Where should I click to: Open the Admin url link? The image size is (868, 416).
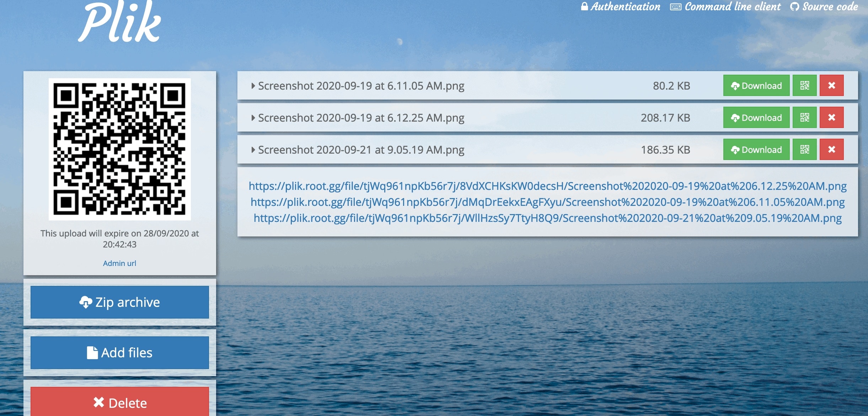(x=119, y=263)
